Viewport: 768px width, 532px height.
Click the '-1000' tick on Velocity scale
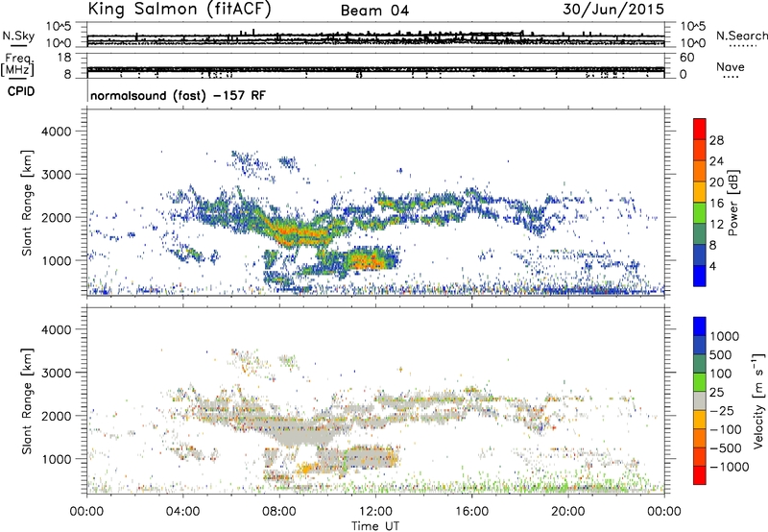pos(729,467)
